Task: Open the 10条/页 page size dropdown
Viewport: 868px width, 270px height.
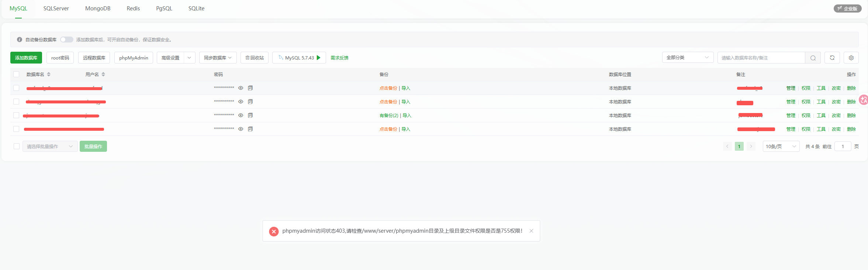Action: coord(781,146)
